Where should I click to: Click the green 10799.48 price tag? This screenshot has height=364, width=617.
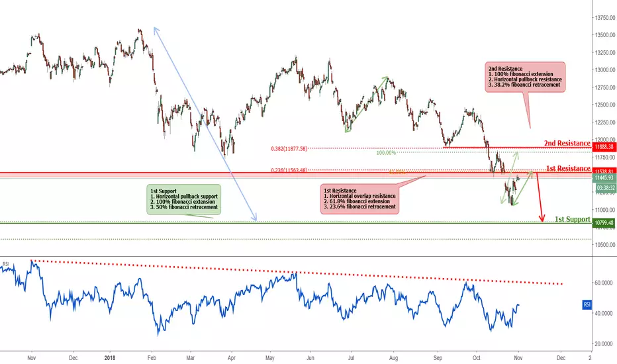point(604,223)
